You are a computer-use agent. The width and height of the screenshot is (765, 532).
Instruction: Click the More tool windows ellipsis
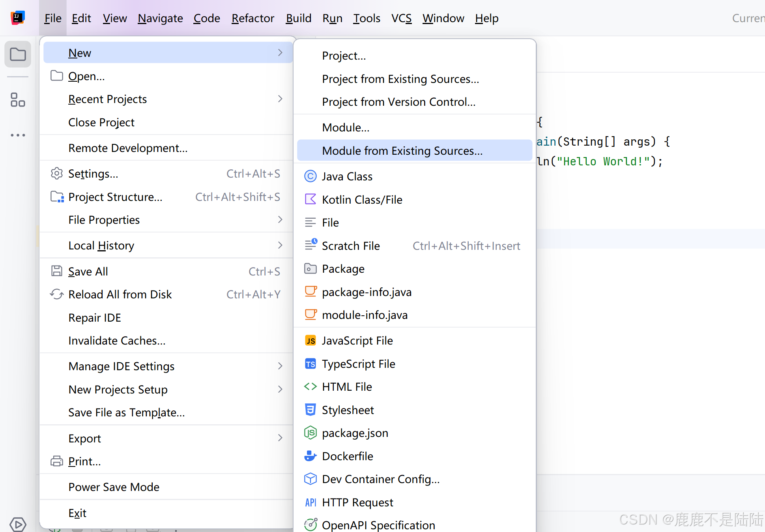tap(18, 135)
